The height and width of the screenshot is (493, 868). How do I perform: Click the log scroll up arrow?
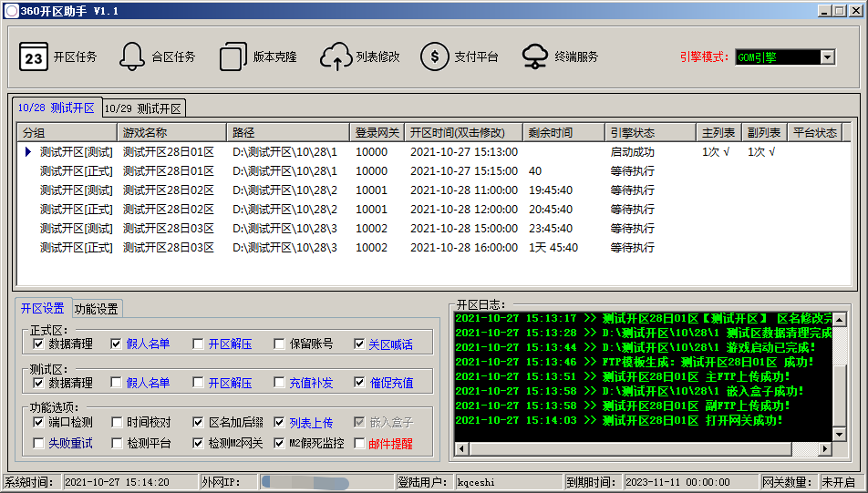(x=839, y=319)
